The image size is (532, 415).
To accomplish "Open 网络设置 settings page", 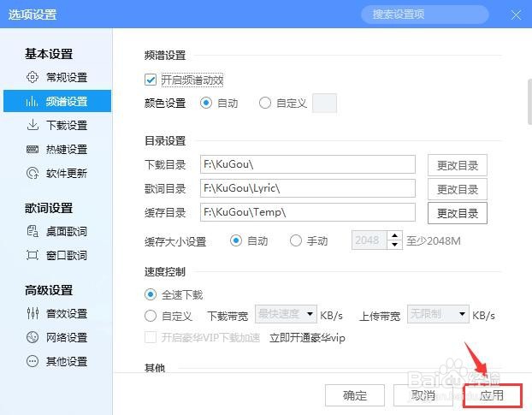I will [57, 338].
